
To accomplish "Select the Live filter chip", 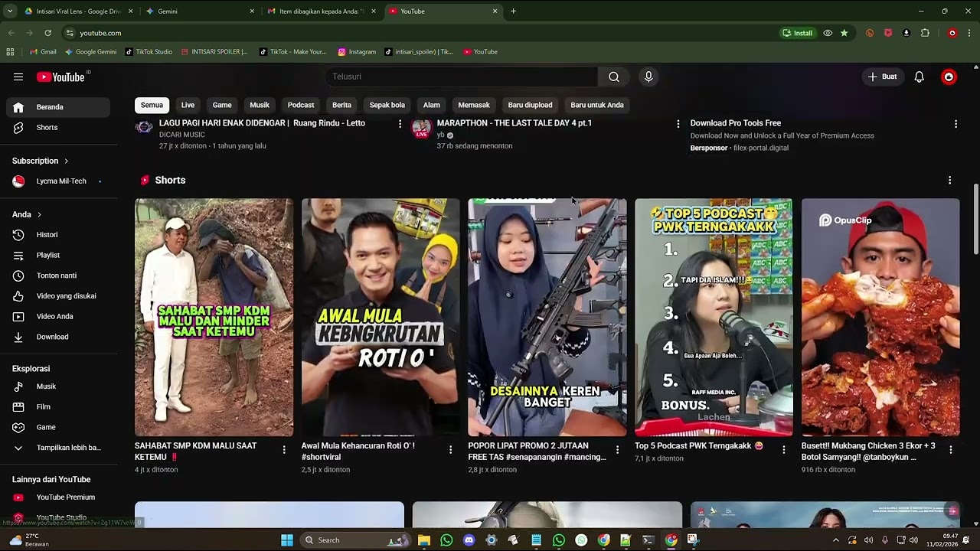I will [188, 105].
